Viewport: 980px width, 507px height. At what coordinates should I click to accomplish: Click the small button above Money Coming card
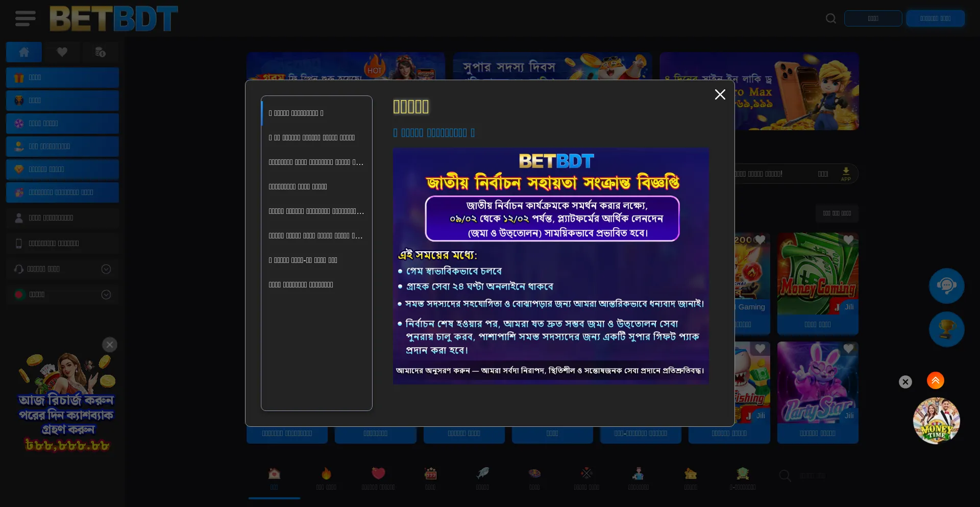pos(837,213)
